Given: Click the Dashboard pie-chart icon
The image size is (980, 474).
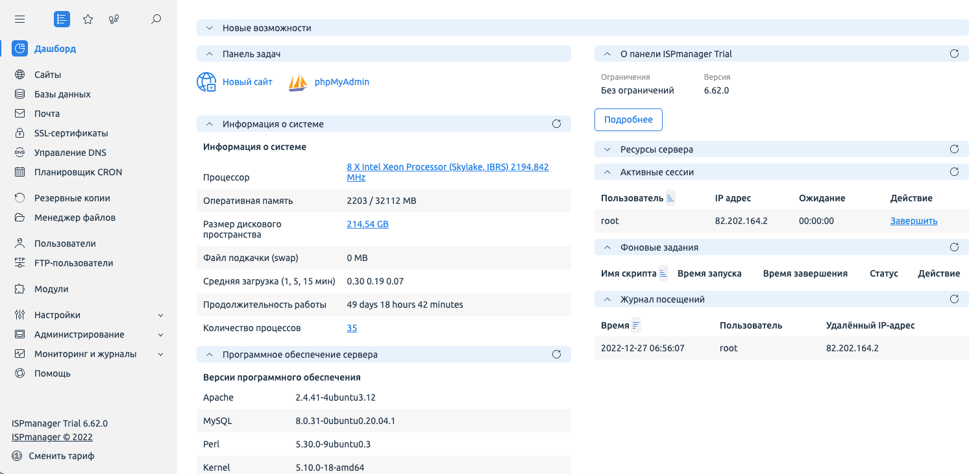Looking at the screenshot, I should [x=20, y=49].
